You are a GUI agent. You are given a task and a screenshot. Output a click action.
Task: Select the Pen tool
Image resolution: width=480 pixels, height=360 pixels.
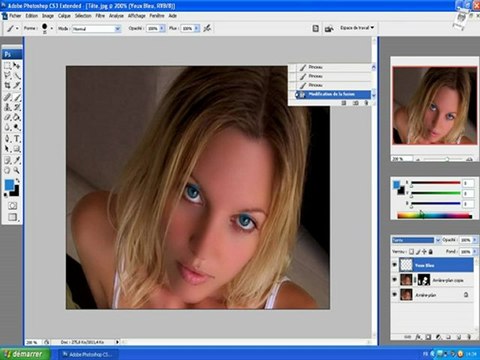point(7,139)
